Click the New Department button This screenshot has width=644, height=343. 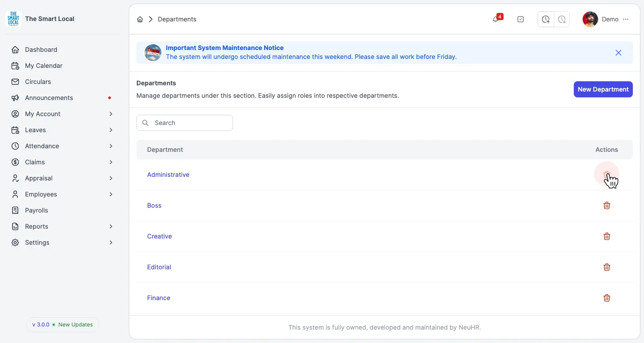coord(603,89)
